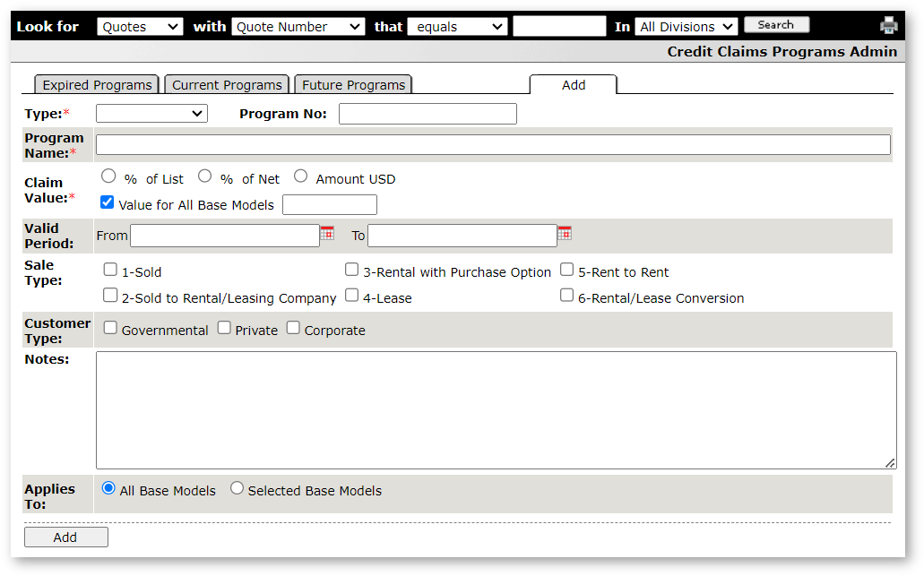Expand the Quote Number field dropdown
This screenshot has width=924, height=576.
(x=298, y=27)
